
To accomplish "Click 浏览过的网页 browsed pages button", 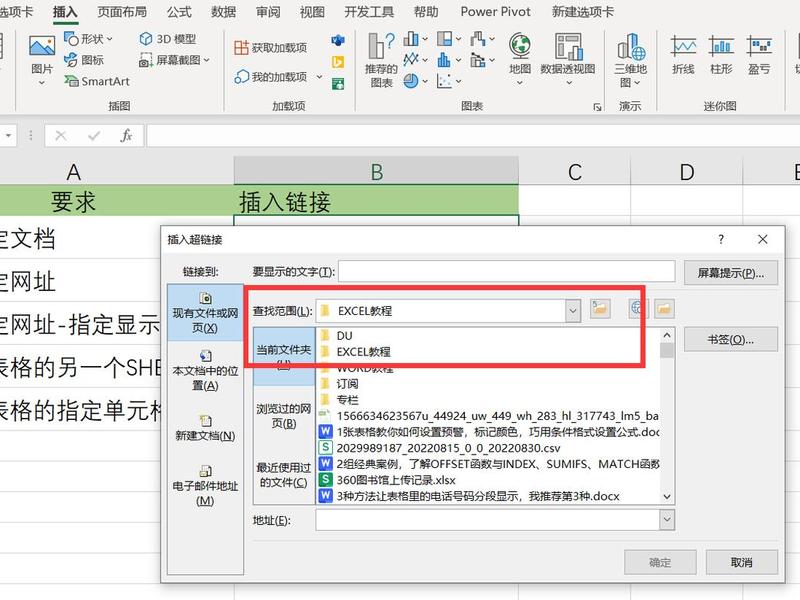I will [x=284, y=415].
